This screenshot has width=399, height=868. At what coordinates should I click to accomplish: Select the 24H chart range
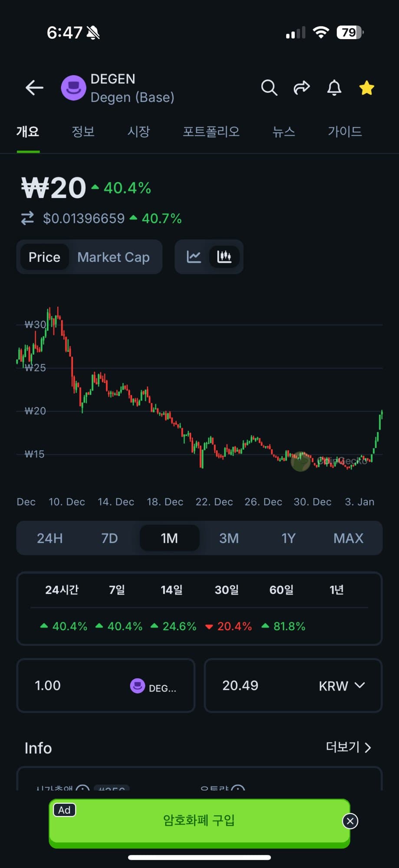coord(49,538)
